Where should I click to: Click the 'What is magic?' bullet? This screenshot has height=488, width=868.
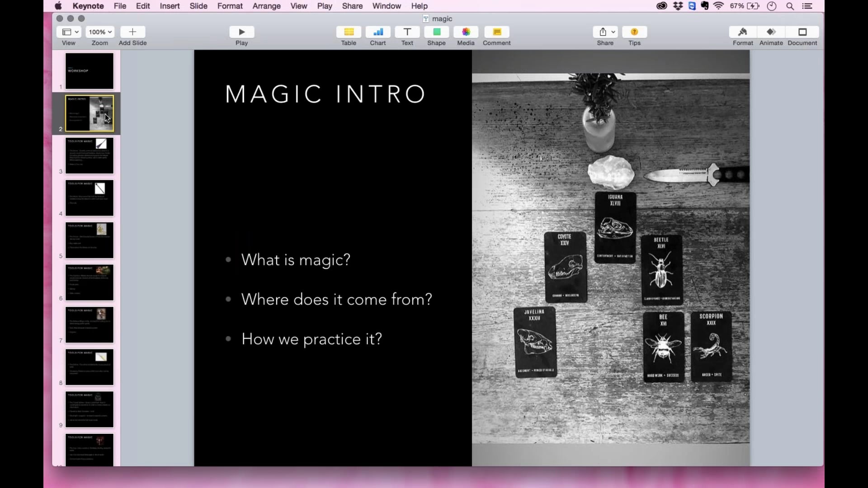pos(296,260)
